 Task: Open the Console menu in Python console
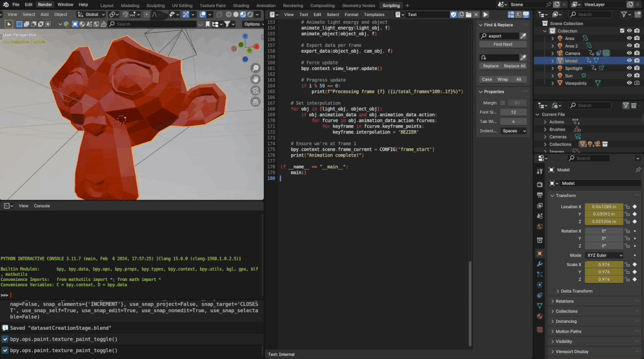(41, 206)
